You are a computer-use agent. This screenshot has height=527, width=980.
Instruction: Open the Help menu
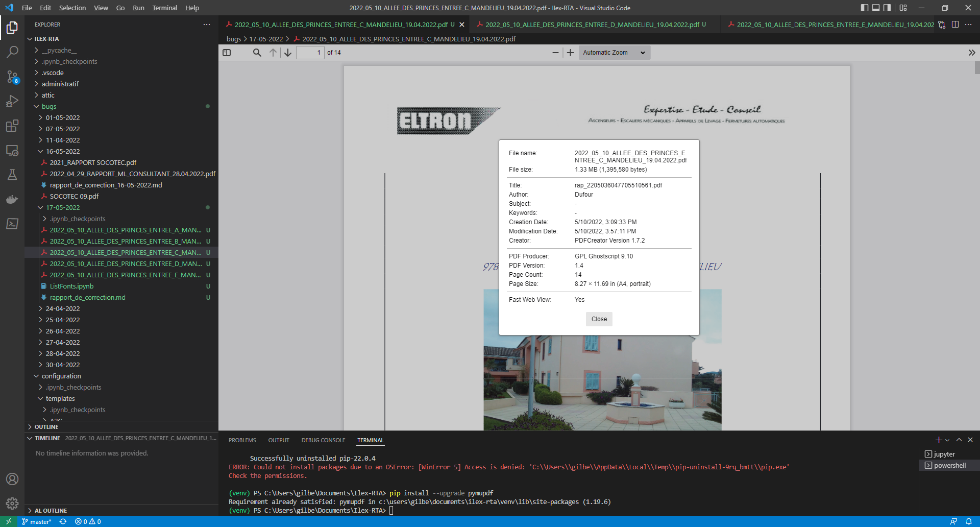(192, 8)
